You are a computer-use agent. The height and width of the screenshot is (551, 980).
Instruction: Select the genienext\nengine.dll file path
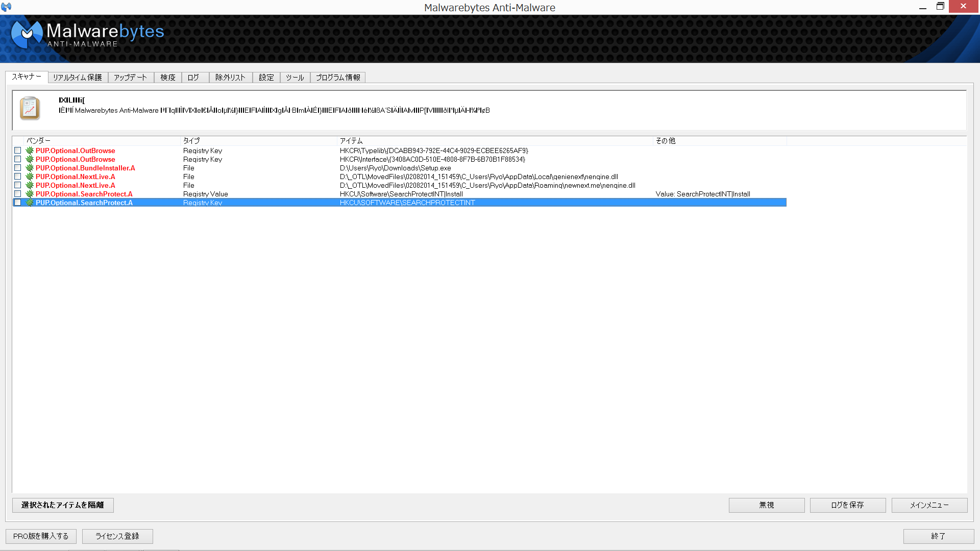(479, 177)
